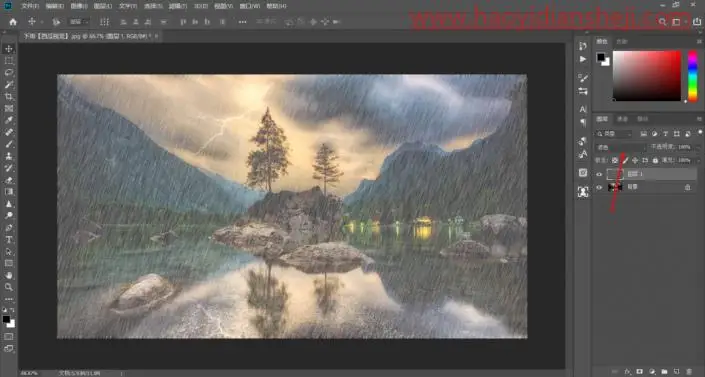The height and width of the screenshot is (377, 705).
Task: Open the blend mode dropdown in Layers
Action: [x=620, y=147]
